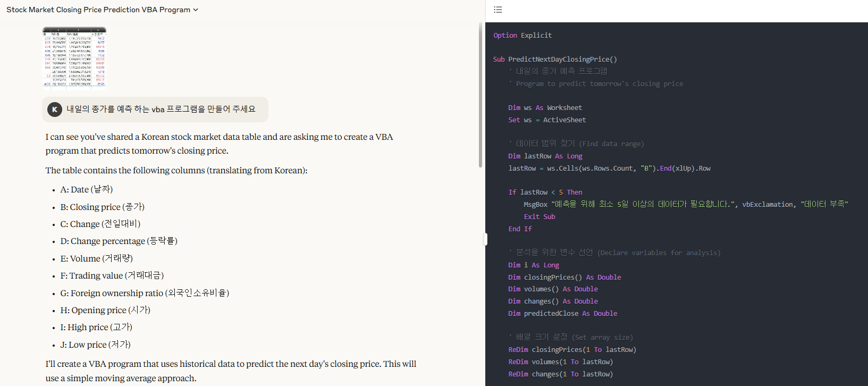Click list item 'B: Closing price (종가)'
Screen dimensions: 868x386
coord(103,207)
